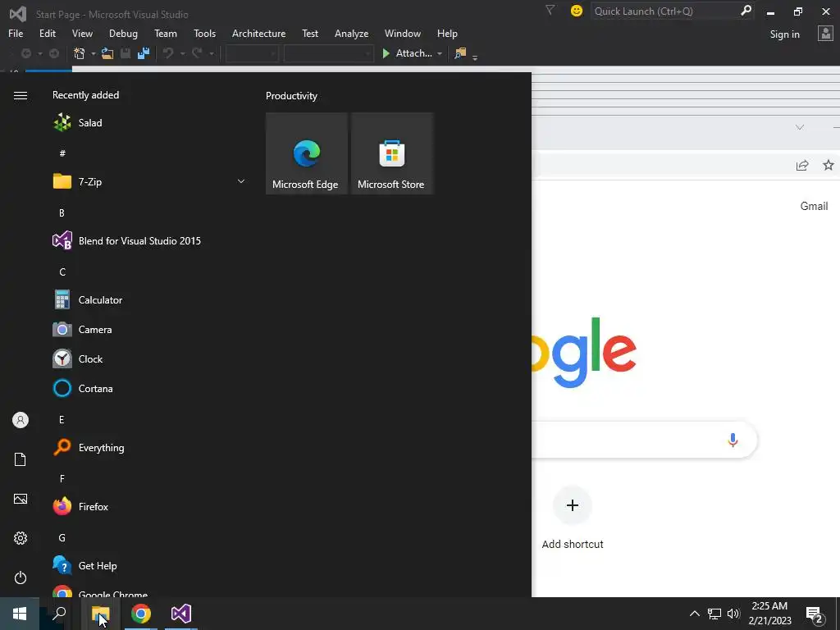Open the File menu in Visual Studio

tap(16, 33)
